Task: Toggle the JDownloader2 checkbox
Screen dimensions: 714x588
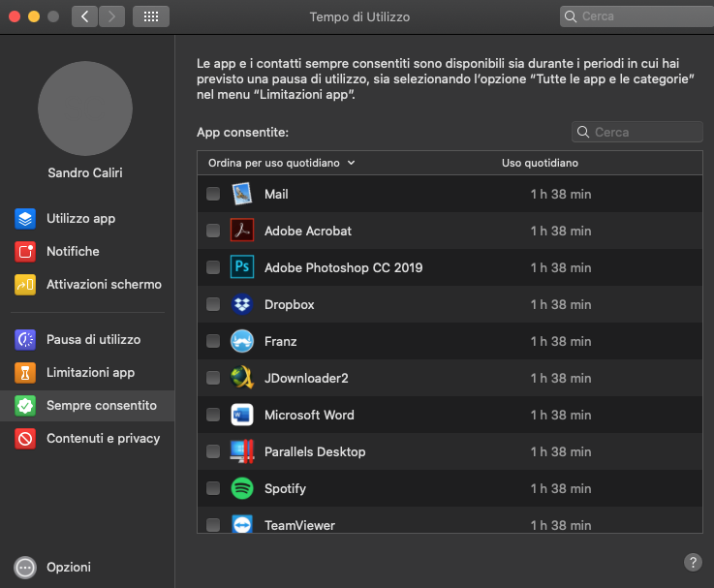Action: tap(213, 378)
